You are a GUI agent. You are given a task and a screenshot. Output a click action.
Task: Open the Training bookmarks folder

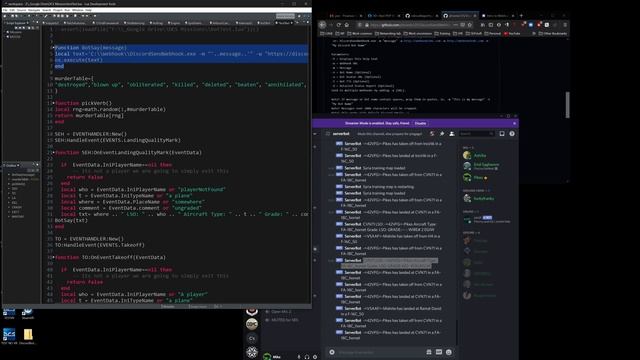tap(443, 33)
